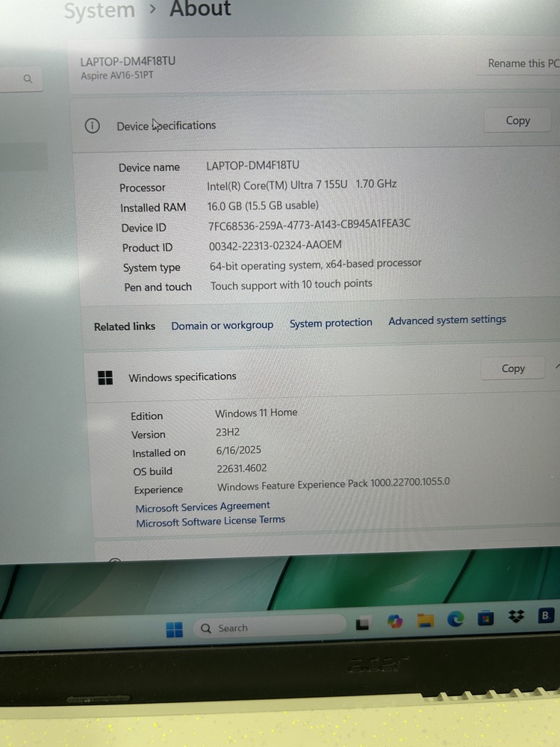
Task: Copy the Windows specifications
Action: [513, 368]
